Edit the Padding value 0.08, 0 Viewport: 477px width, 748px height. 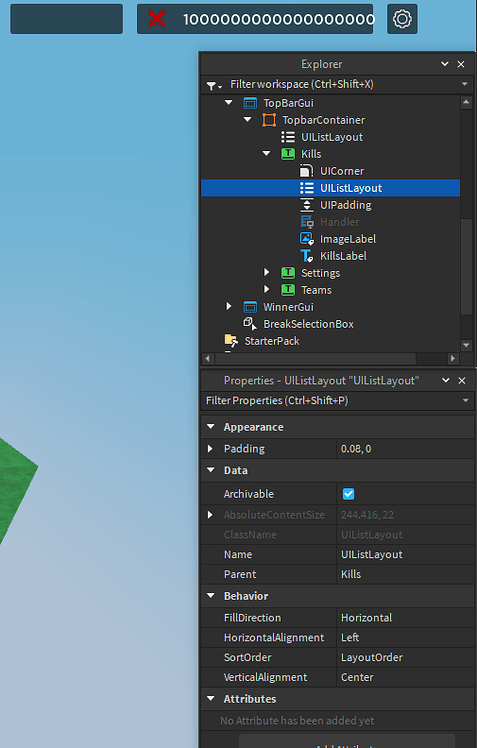(405, 449)
